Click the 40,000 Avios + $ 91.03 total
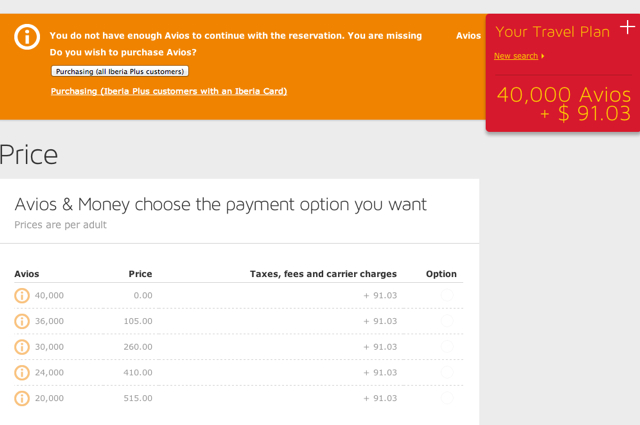 pyautogui.click(x=564, y=104)
